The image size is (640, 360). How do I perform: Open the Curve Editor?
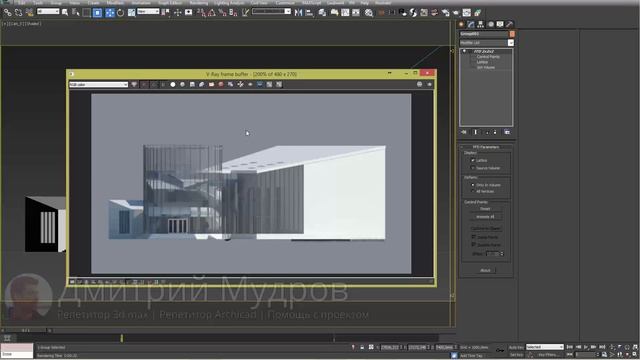345,13
